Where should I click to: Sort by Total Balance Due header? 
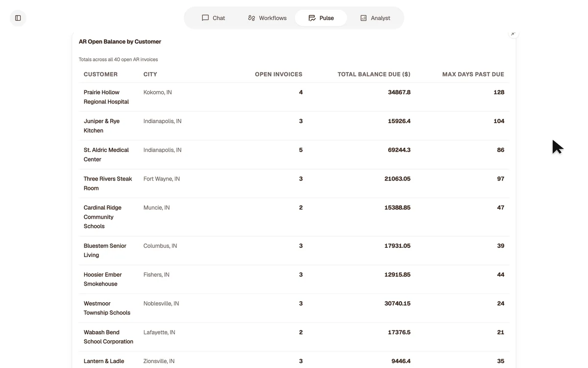(x=374, y=74)
